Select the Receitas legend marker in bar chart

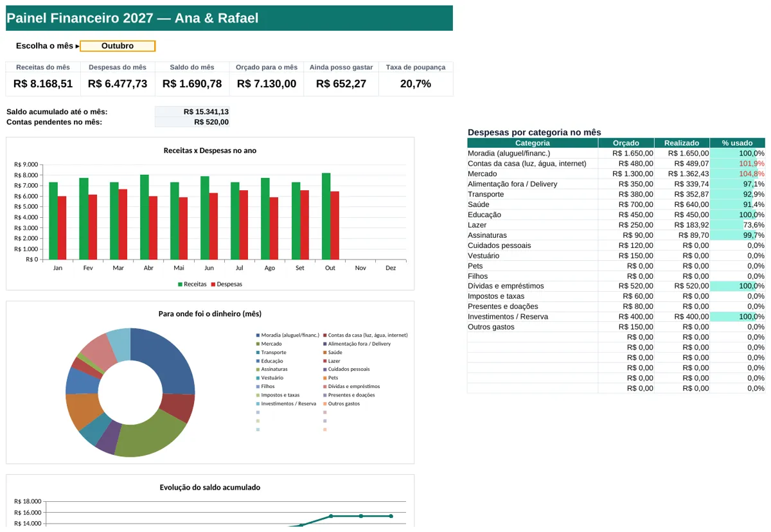[x=181, y=284]
